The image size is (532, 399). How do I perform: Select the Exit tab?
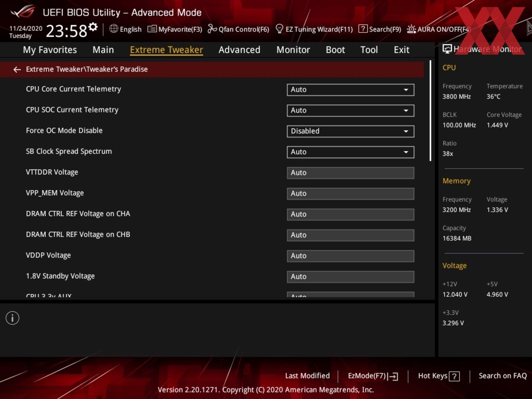401,50
